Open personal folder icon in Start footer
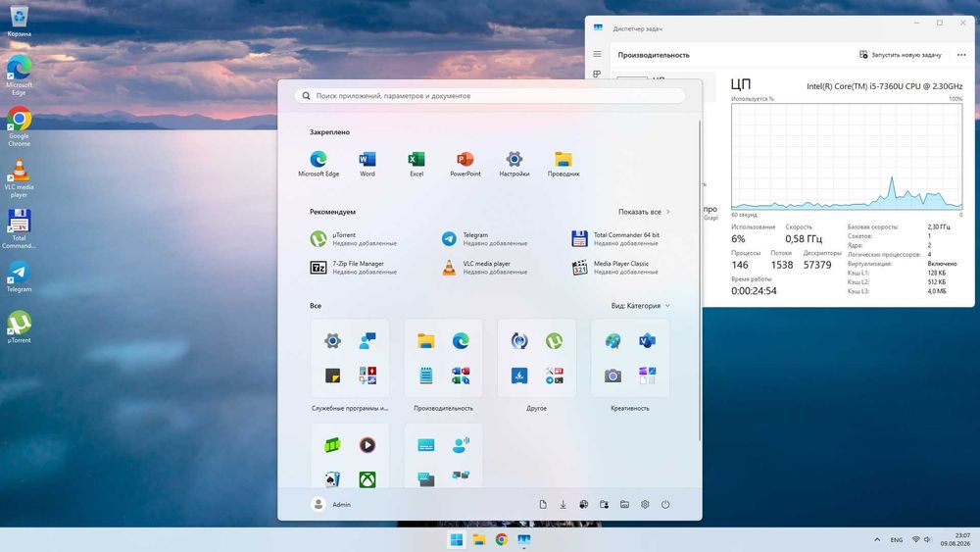 [x=604, y=505]
